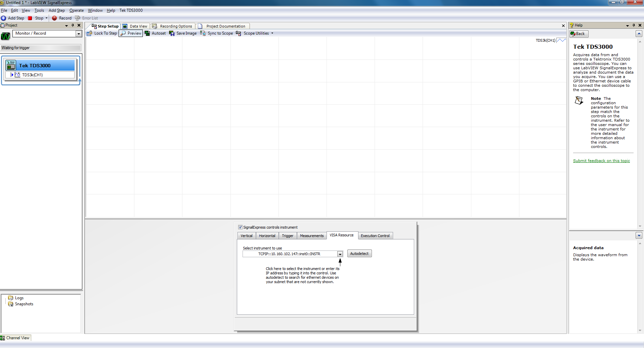Switch to the Vertical tab
This screenshot has width=644, height=348.
[x=247, y=236]
